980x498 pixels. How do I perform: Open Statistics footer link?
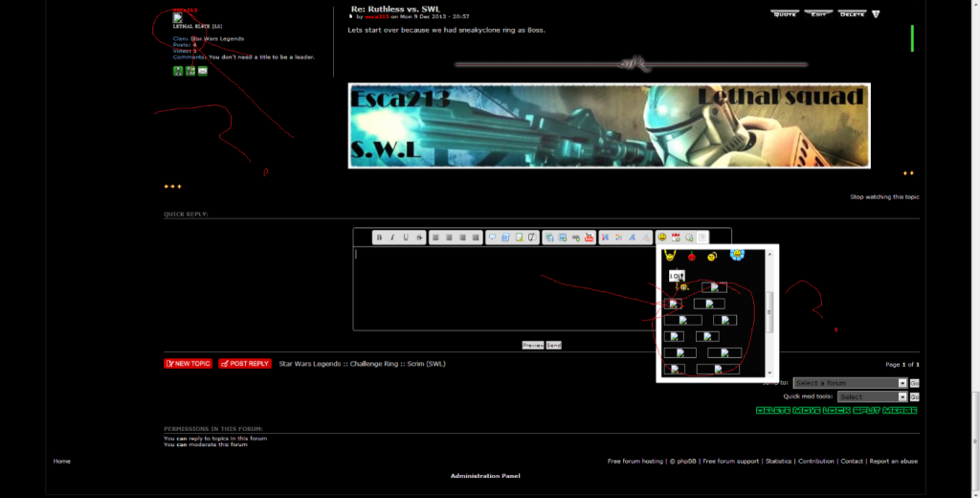778,461
